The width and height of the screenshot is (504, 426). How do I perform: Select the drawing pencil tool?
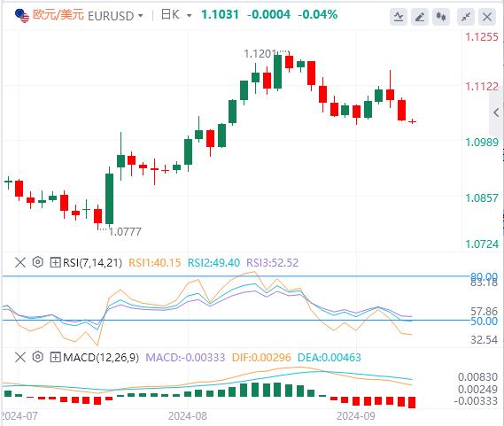click(420, 17)
